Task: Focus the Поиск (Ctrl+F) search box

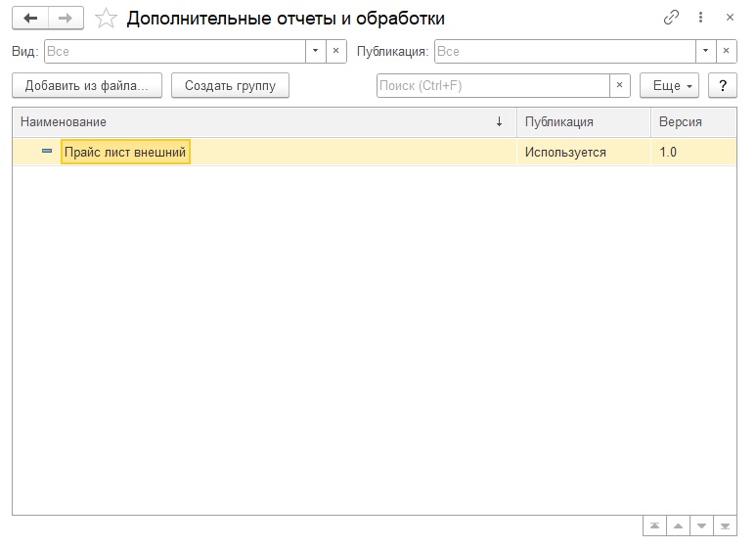Action: pos(493,85)
